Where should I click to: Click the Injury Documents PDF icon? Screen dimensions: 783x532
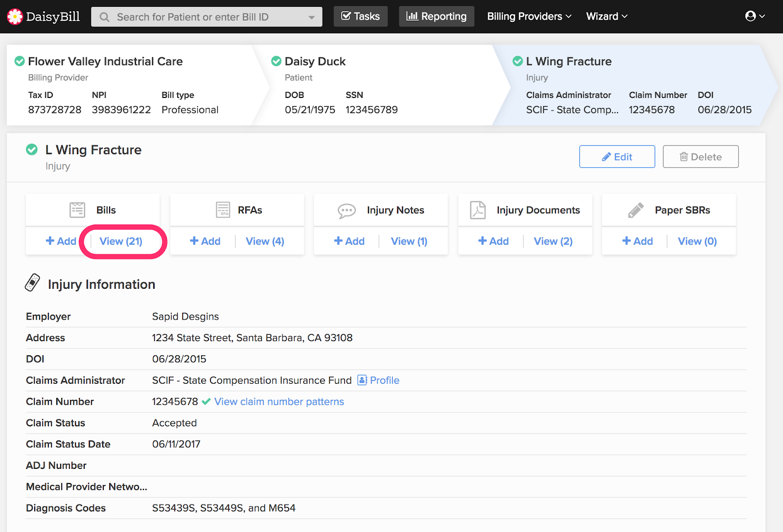click(x=478, y=210)
